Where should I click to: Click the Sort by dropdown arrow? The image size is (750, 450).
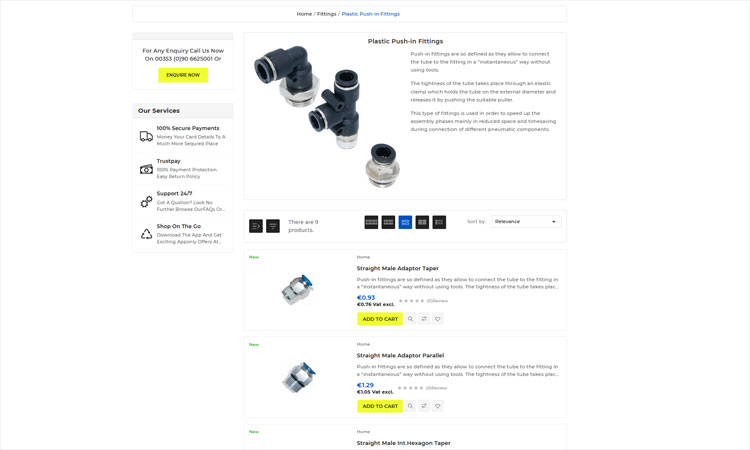[554, 222]
